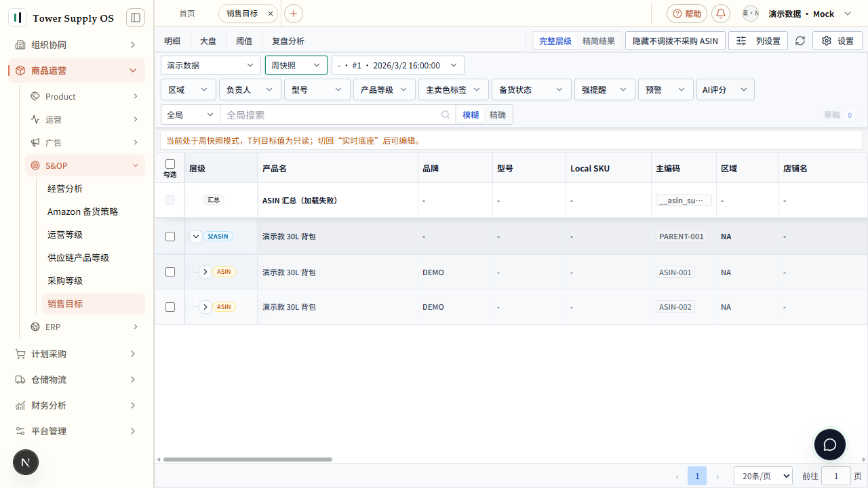Screen dimensions: 868x488
Task: Click the horizontal table scrollbar
Action: click(248, 460)
